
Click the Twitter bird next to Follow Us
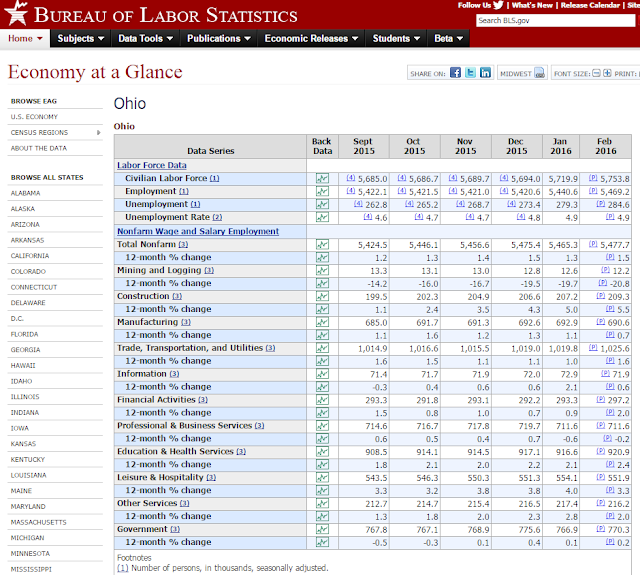(498, 5)
